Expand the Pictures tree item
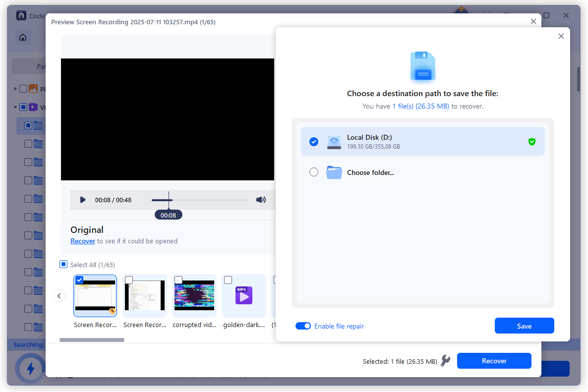The width and height of the screenshot is (588, 392). click(x=15, y=89)
